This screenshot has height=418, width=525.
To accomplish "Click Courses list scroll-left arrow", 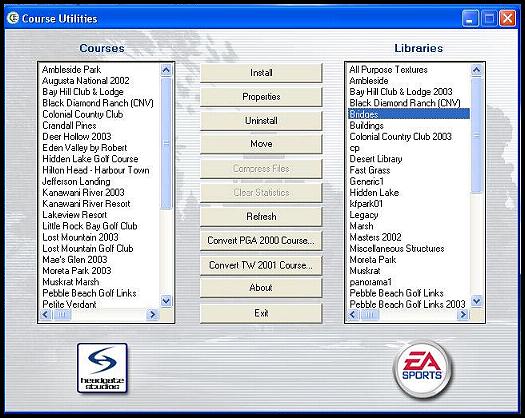I will 46,315.
